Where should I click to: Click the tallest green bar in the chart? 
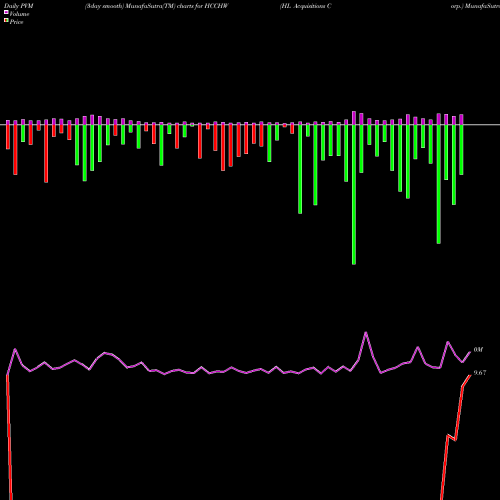(x=354, y=195)
